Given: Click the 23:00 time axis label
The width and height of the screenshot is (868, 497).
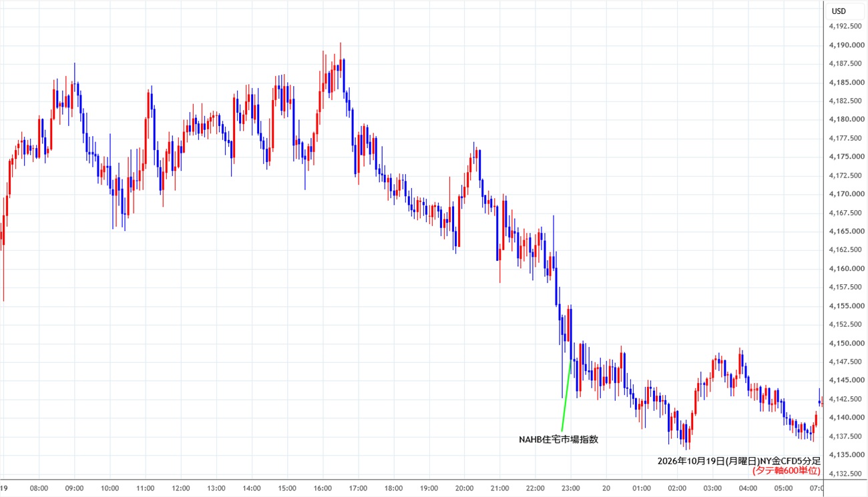Looking at the screenshot, I should (x=570, y=488).
